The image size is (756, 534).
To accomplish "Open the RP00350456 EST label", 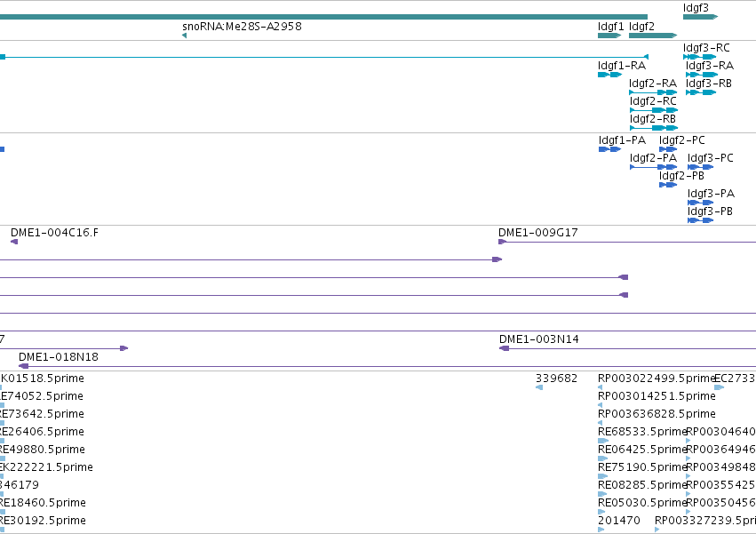I will tap(720, 503).
